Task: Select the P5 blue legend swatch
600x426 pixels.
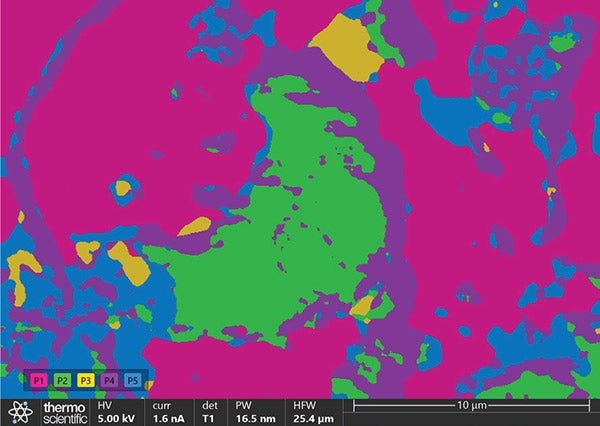Action: pos(133,381)
